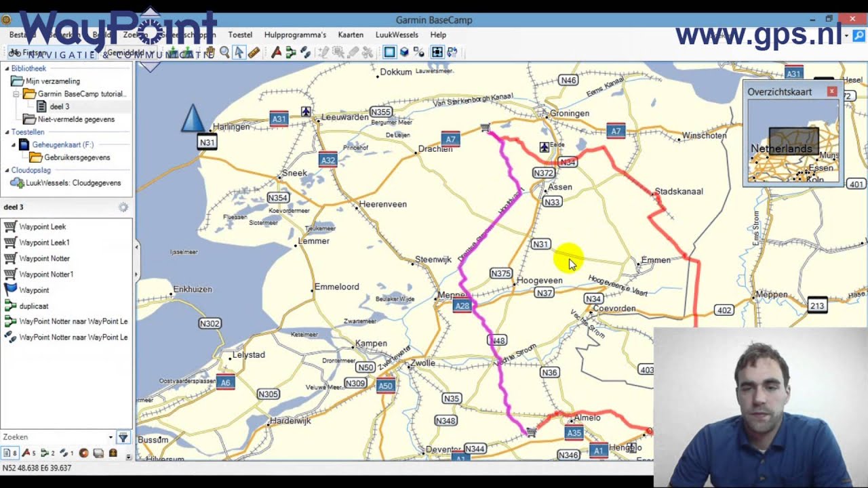
Task: Select the magnifier zoom tool
Action: [224, 52]
